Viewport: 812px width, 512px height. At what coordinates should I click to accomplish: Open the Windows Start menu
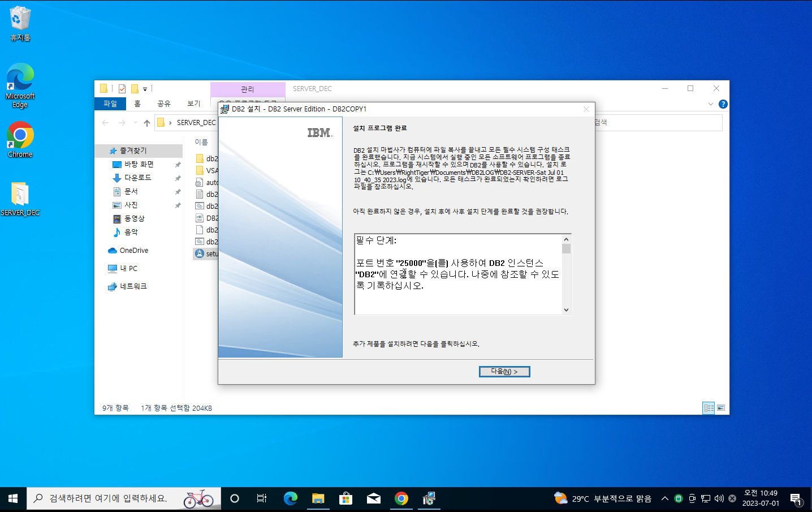point(13,498)
